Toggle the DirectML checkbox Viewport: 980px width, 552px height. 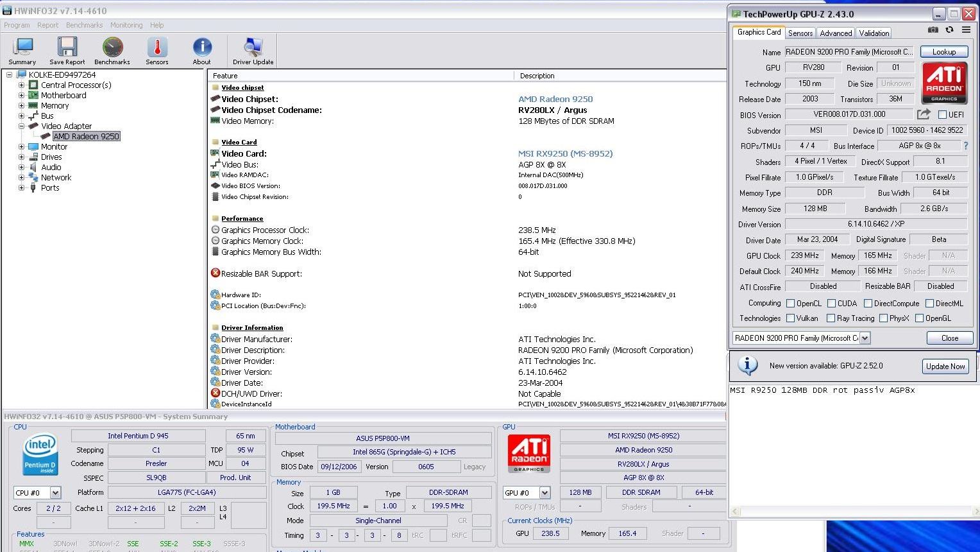point(929,304)
